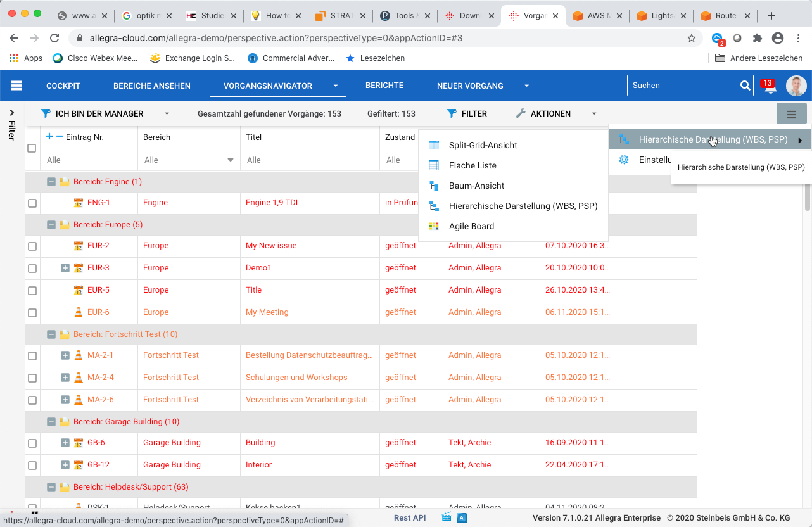This screenshot has height=527, width=812.
Task: Collapse the Bereich: Europe group
Action: (51, 225)
